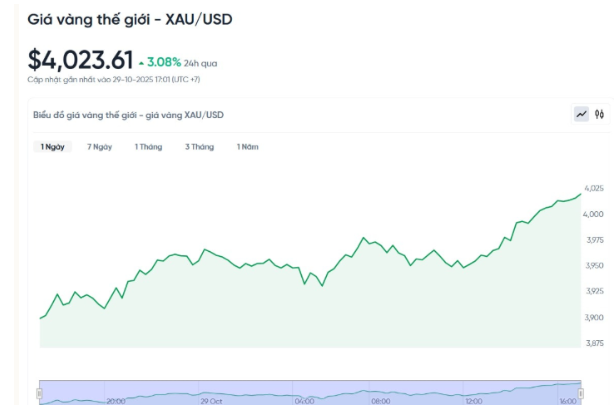Switch to the line chart view icon

click(x=581, y=114)
